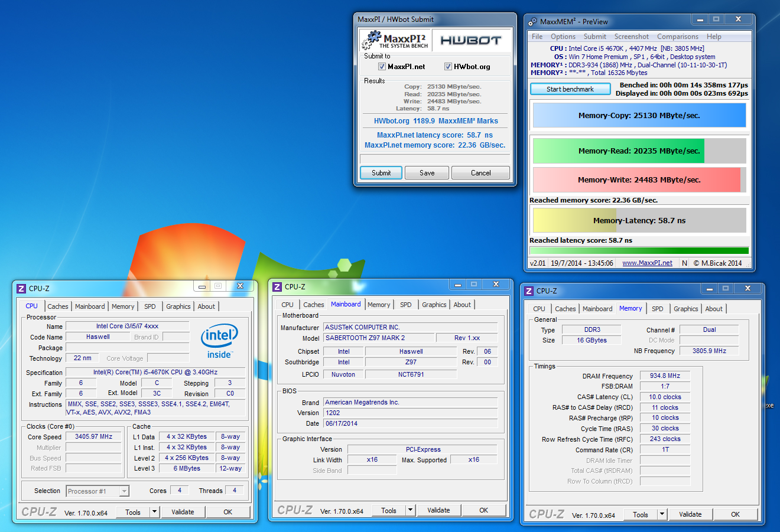The image size is (780, 532).
Task: Click the Memory-Copy 25130 MByte/sec bar
Action: [639, 116]
